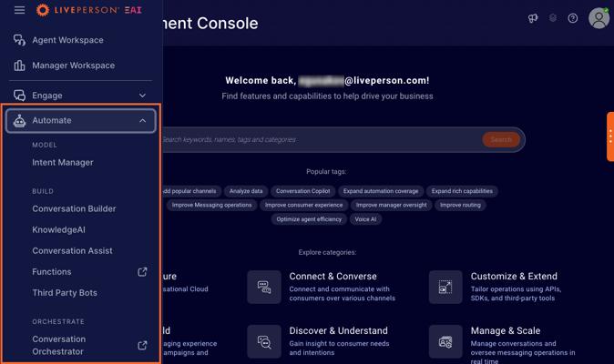614x364 pixels.
Task: Click the Connect & Converse category icon
Action: (264, 287)
